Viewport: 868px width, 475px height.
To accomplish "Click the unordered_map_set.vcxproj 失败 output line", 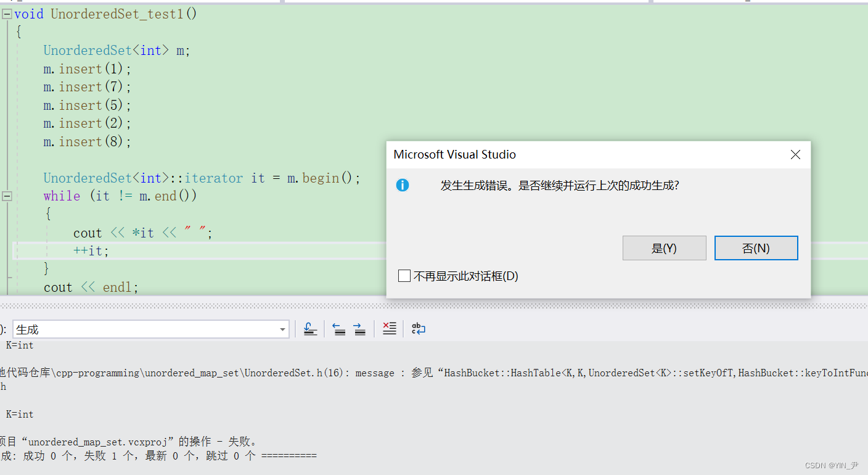I will point(128,442).
